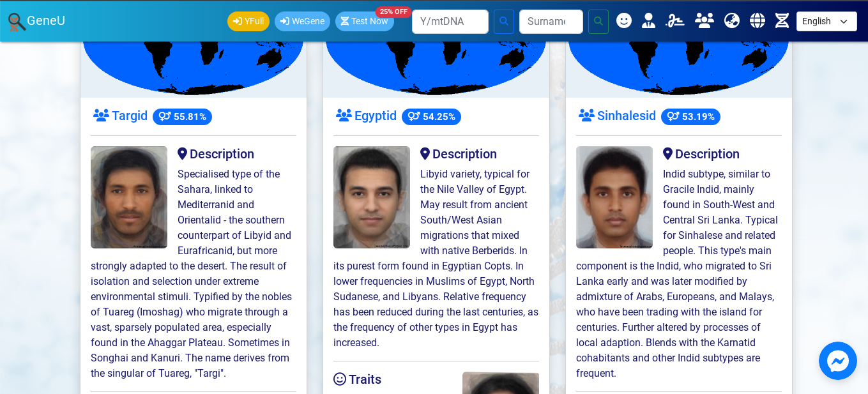
Task: Open the English language dropdown
Action: point(826,21)
